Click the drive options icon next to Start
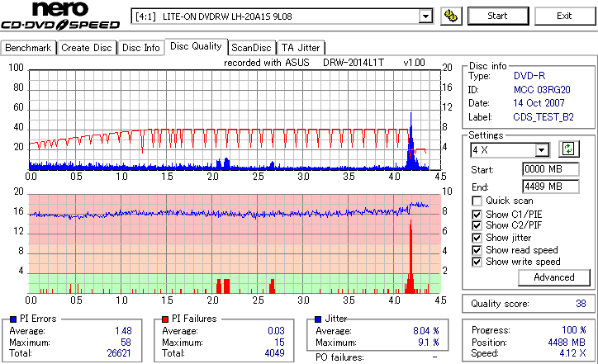This screenshot has height=364, width=598. (x=451, y=16)
